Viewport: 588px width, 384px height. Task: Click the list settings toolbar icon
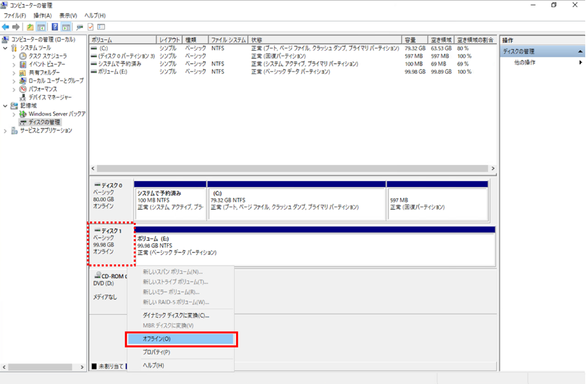tap(101, 27)
